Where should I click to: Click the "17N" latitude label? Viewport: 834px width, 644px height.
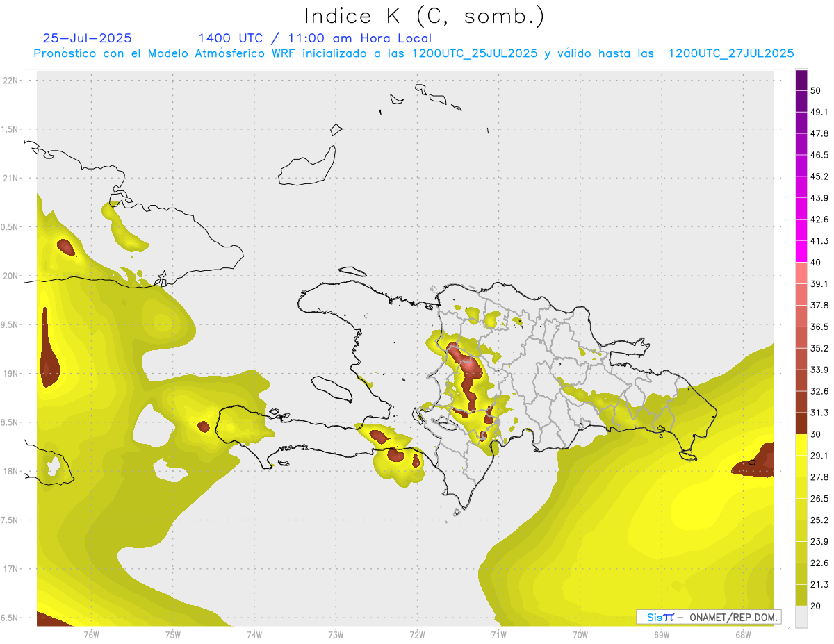(11, 569)
